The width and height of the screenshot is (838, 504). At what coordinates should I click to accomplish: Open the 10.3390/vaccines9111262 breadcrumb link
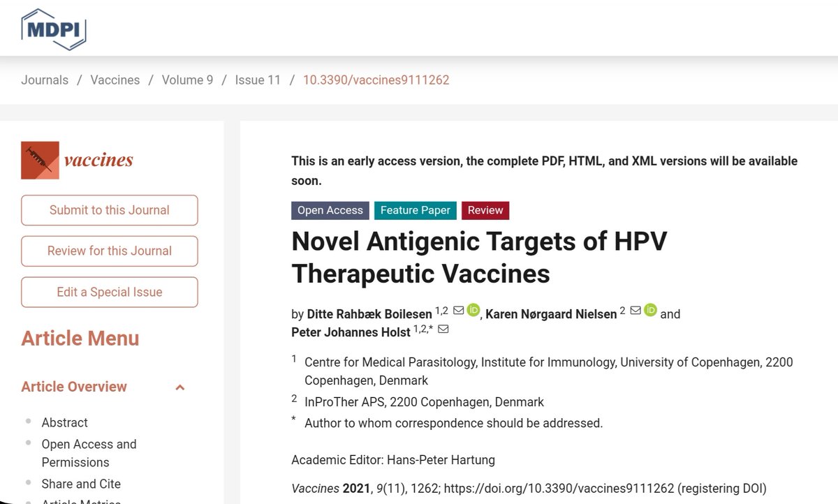[376, 80]
